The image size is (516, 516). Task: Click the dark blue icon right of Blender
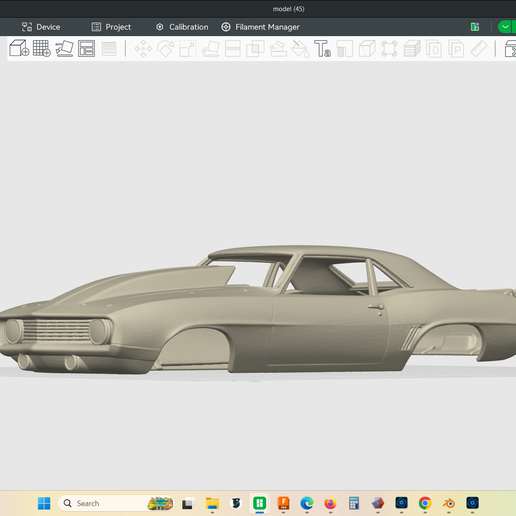click(x=472, y=503)
